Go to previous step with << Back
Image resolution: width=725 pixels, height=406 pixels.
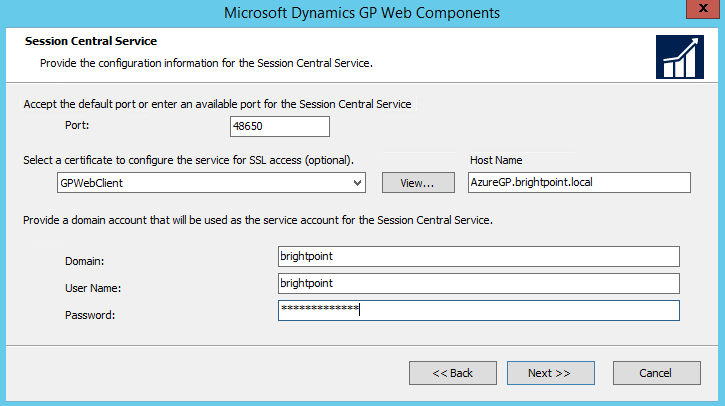[x=452, y=373]
